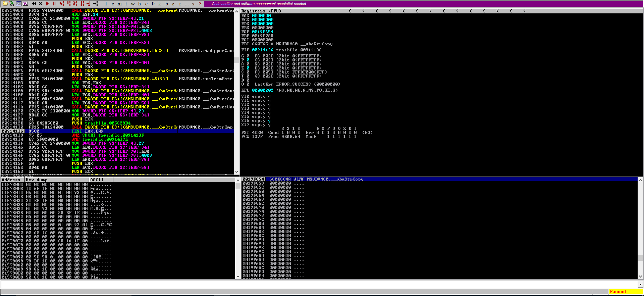Show Patches via 'P' button
The image size is (644, 296).
pos(153,4)
